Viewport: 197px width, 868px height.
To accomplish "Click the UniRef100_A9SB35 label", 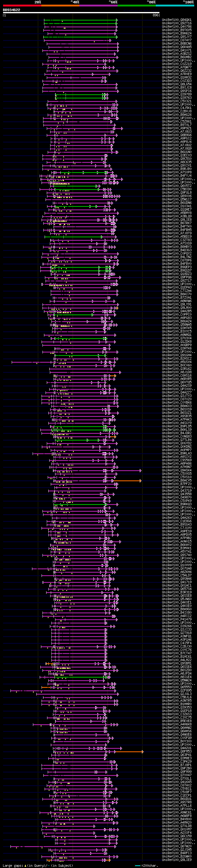I will click(177, 416).
